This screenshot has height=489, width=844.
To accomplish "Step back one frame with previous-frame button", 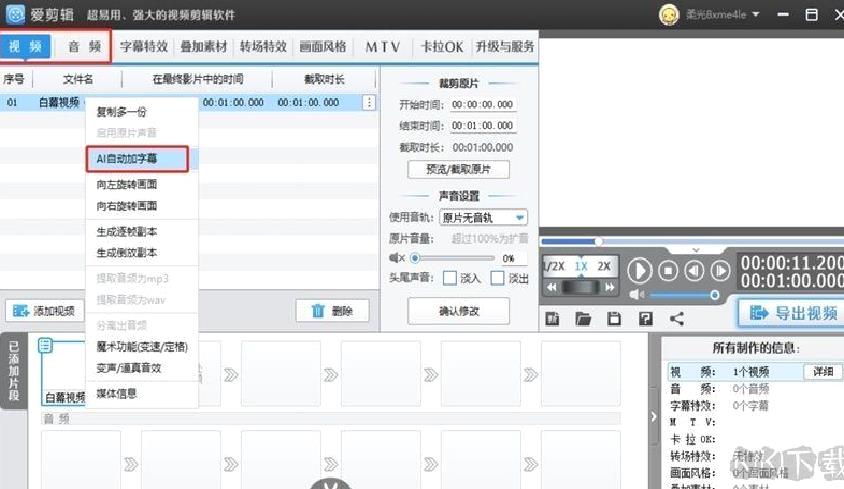I will (x=694, y=270).
